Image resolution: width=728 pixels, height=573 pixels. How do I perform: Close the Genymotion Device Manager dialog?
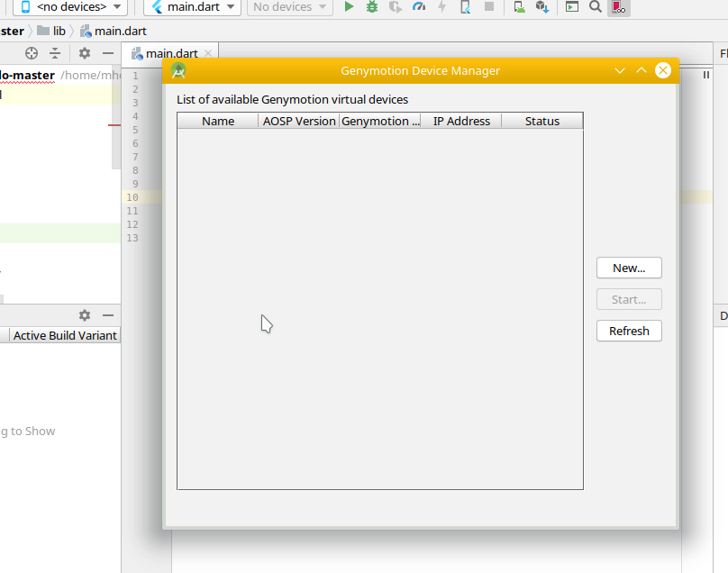(x=663, y=70)
